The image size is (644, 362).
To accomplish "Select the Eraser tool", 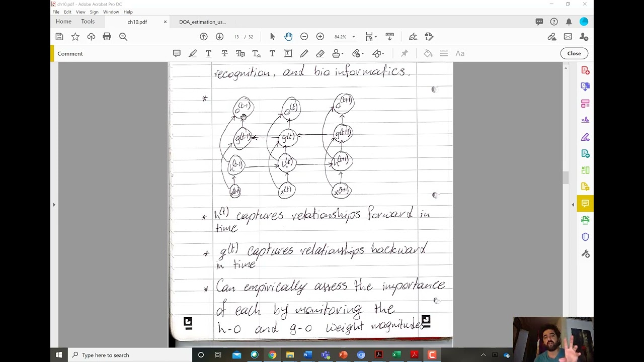I will (320, 53).
